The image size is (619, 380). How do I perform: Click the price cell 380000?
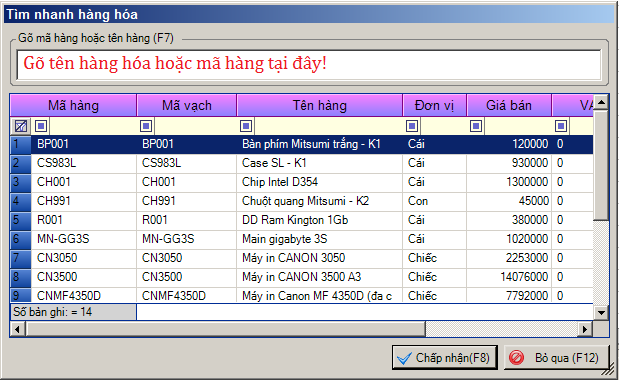[509, 220]
